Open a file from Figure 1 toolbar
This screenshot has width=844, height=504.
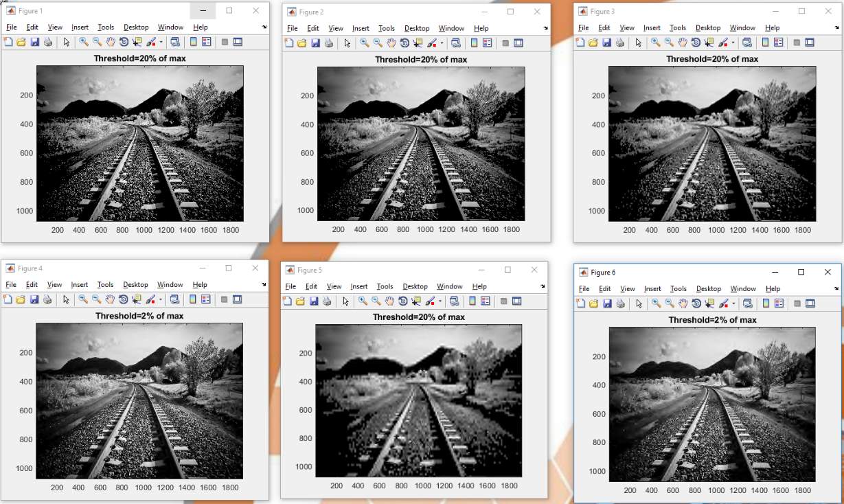point(21,42)
